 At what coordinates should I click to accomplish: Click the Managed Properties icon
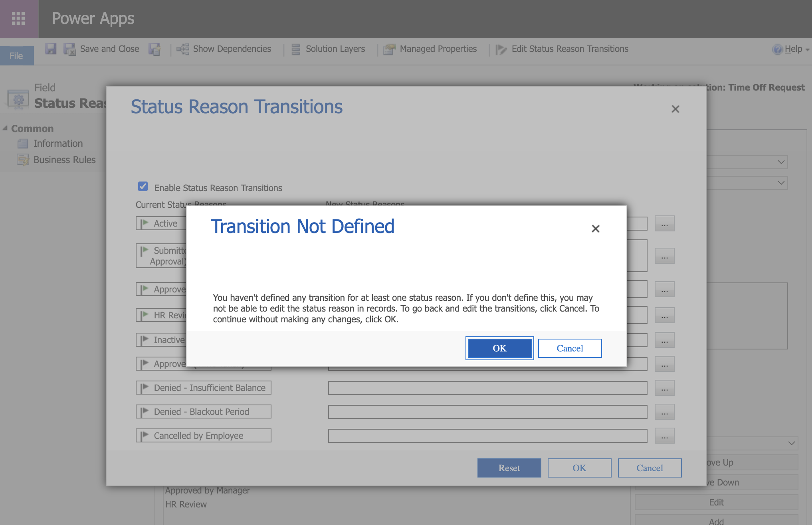coord(389,49)
